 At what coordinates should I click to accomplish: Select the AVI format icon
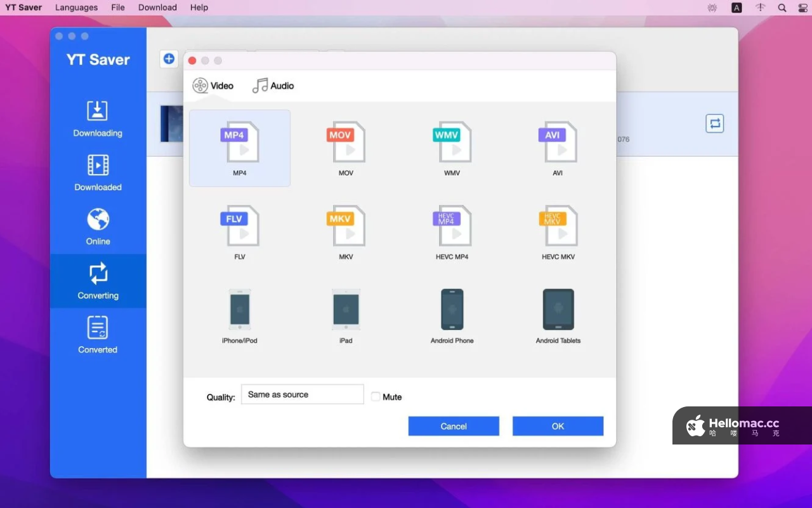coord(558,142)
